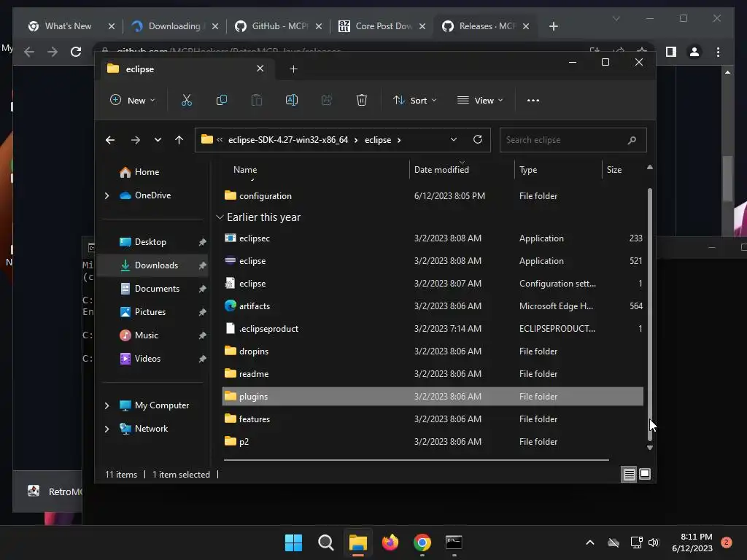The image size is (747, 560).
Task: Go forward in Explorer navigation
Action: pos(135,140)
